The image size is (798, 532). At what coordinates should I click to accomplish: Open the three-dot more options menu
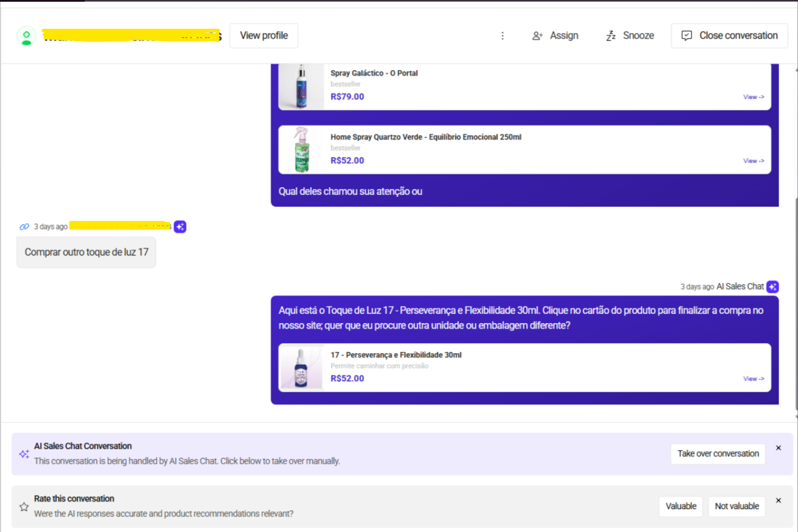502,36
